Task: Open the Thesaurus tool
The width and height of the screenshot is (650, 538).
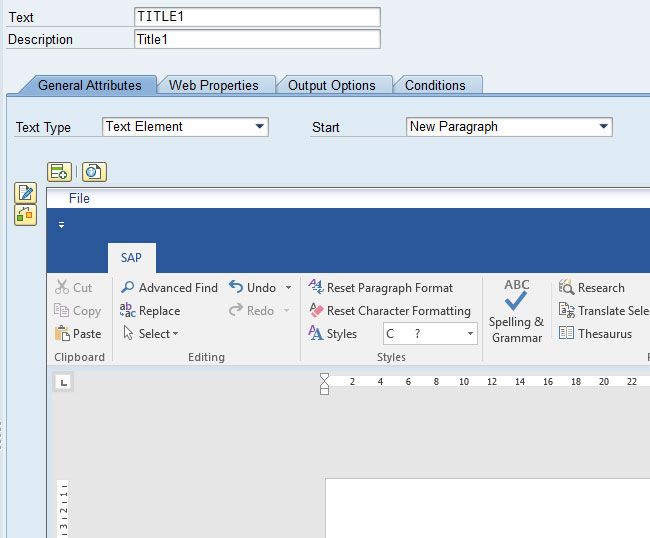Action: (x=566, y=334)
